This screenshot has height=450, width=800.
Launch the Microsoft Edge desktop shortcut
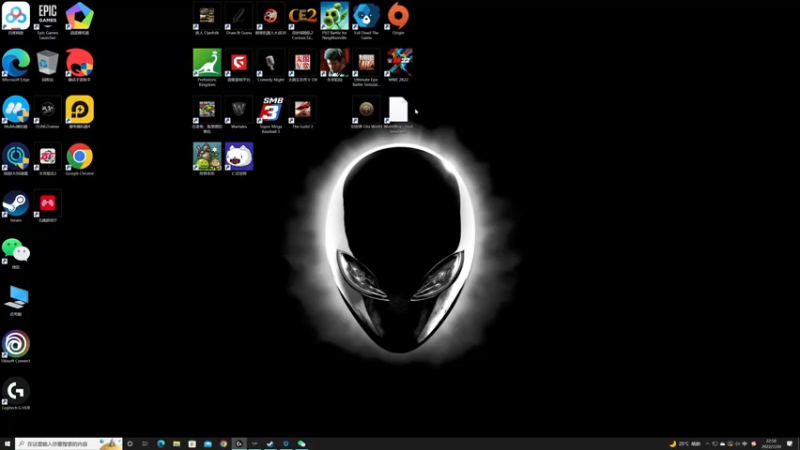click(x=16, y=65)
